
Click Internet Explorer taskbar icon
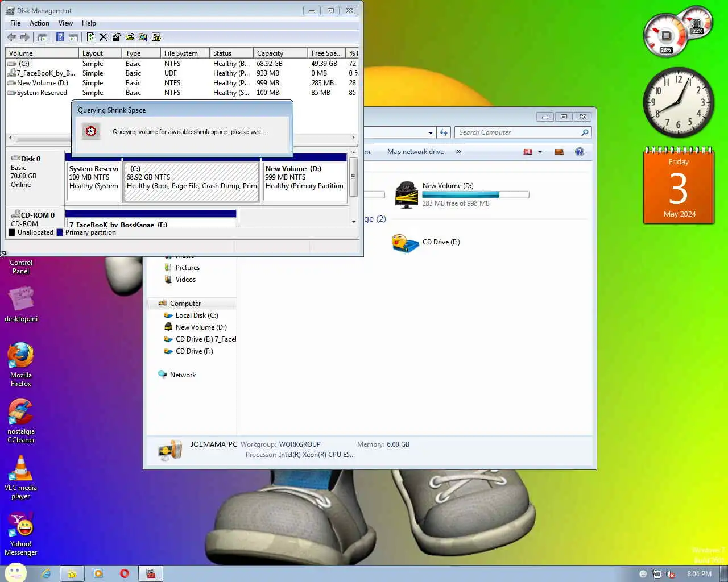(46, 573)
